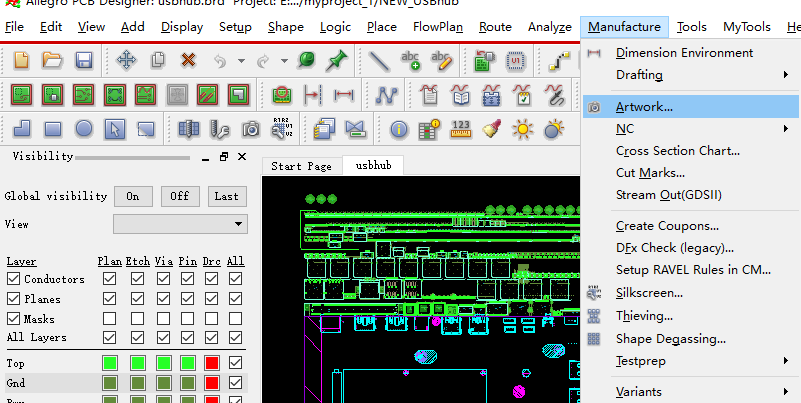Click the blue info Show Element icon
Screen dimensions: 801x403
(x=399, y=130)
